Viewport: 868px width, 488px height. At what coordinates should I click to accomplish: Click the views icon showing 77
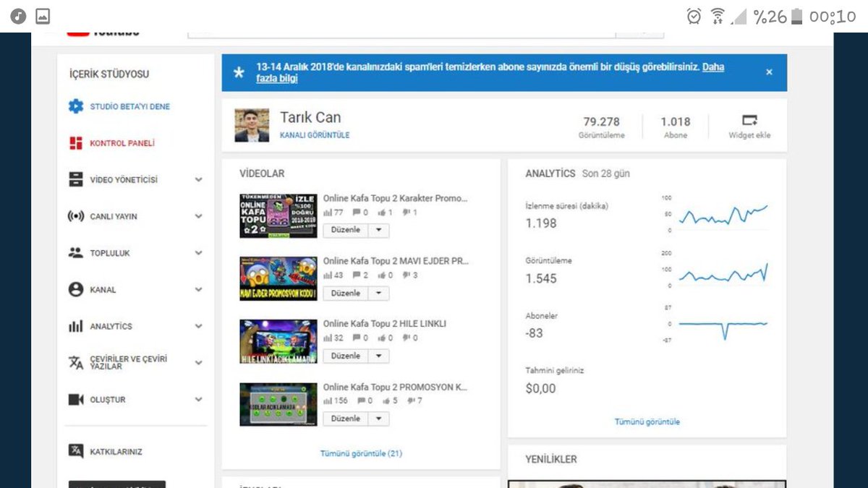pos(328,213)
